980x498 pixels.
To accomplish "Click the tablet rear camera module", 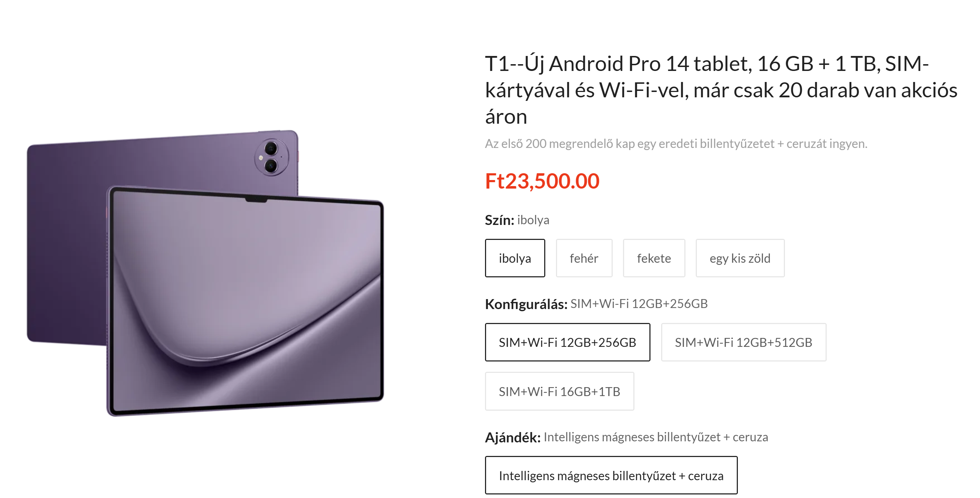I will [271, 157].
